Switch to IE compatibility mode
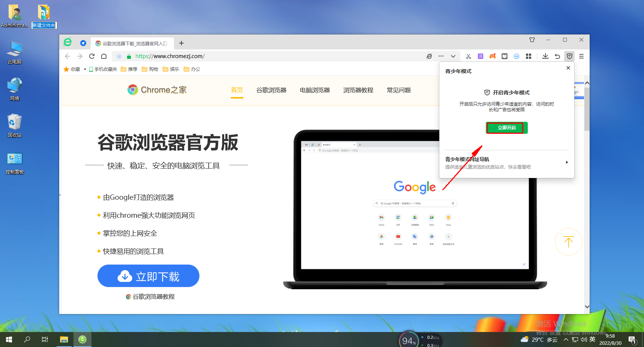This screenshot has width=644, height=347. tap(429, 56)
